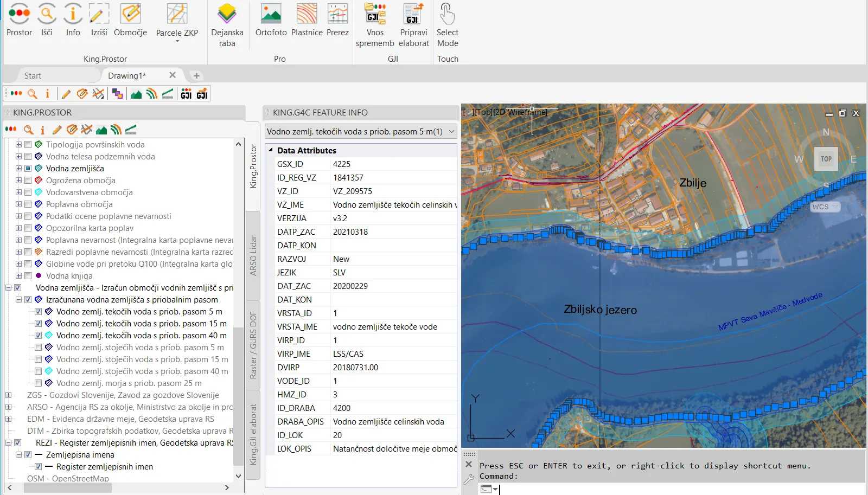Screen dimensions: 868x495
Task: Uncheck Vodno zemlj. tekočih voda 15 m layer
Action: 39,324
